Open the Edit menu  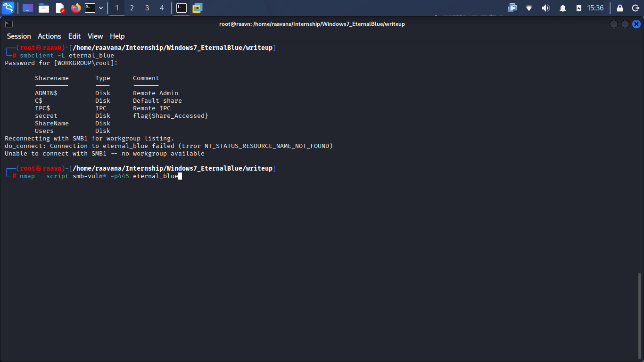[74, 36]
